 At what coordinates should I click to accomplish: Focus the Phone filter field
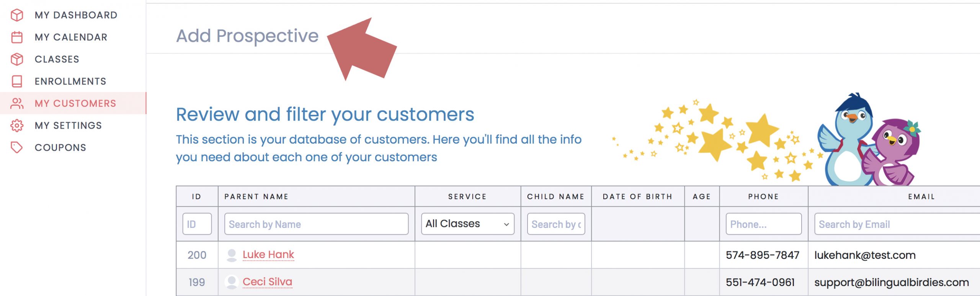click(x=763, y=224)
